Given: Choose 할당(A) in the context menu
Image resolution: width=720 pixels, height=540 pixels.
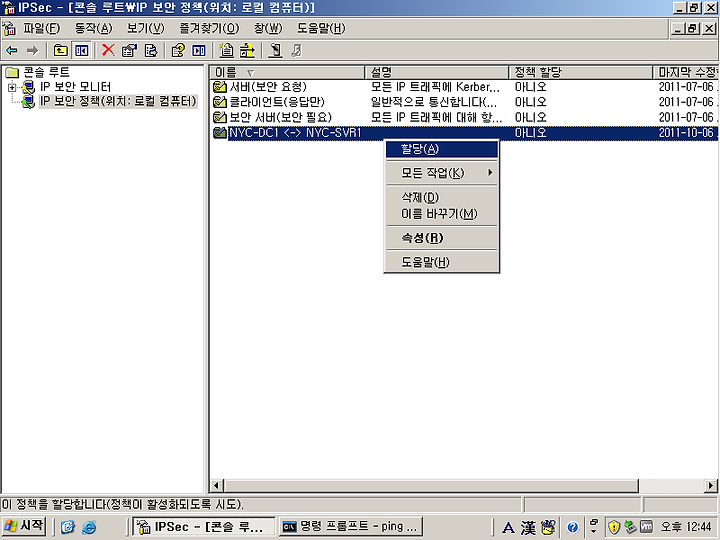Looking at the screenshot, I should point(441,149).
